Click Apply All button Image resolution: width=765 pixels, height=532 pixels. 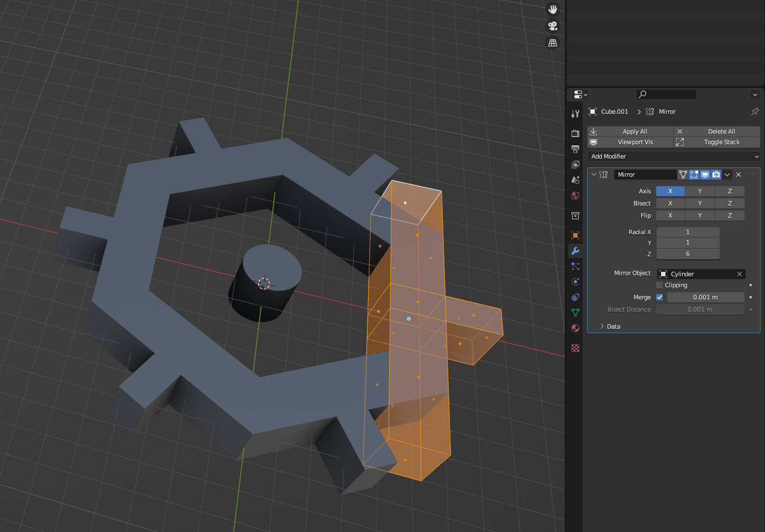point(631,131)
